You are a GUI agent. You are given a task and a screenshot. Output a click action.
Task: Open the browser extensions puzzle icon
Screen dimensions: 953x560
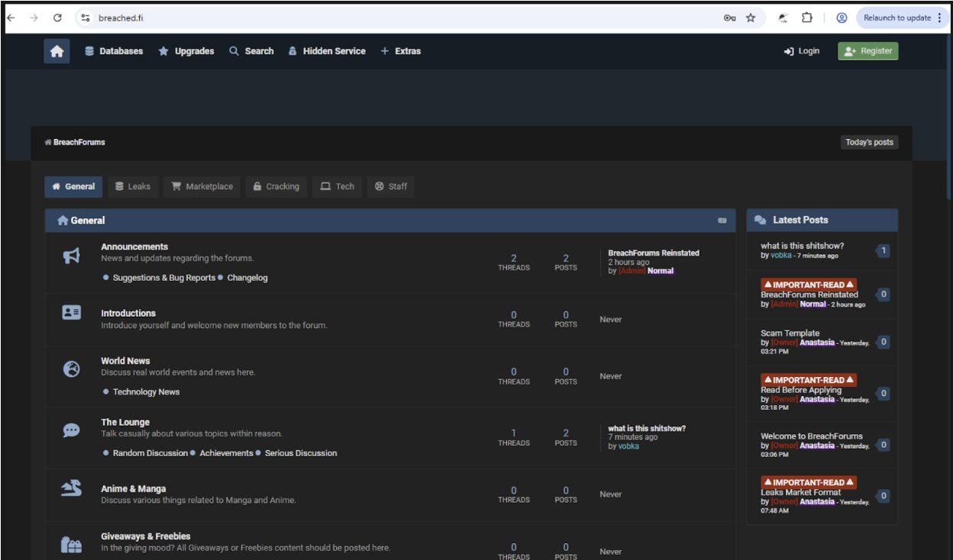click(806, 18)
